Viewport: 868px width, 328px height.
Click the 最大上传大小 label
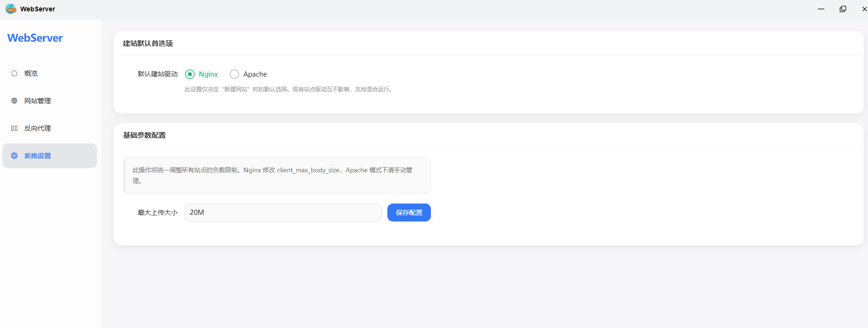point(158,213)
